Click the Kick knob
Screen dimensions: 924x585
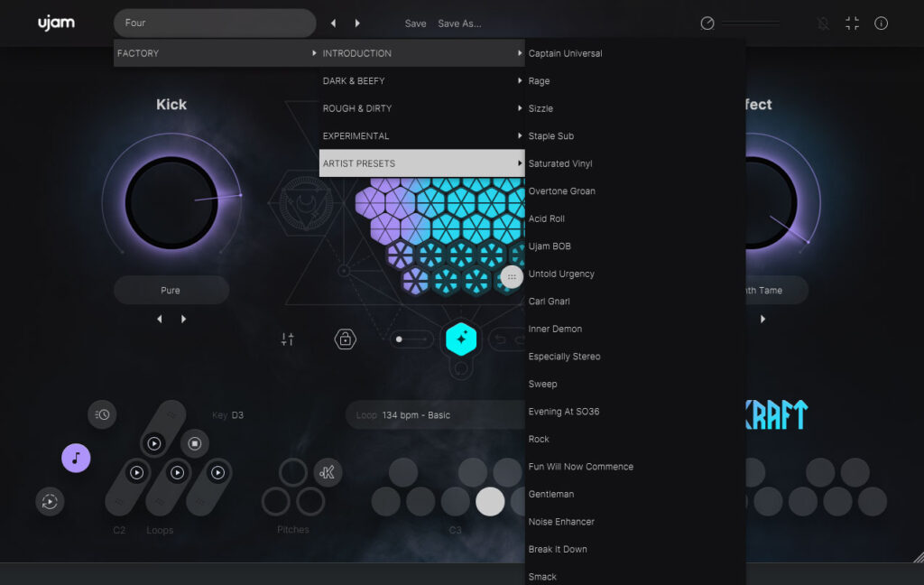(171, 203)
